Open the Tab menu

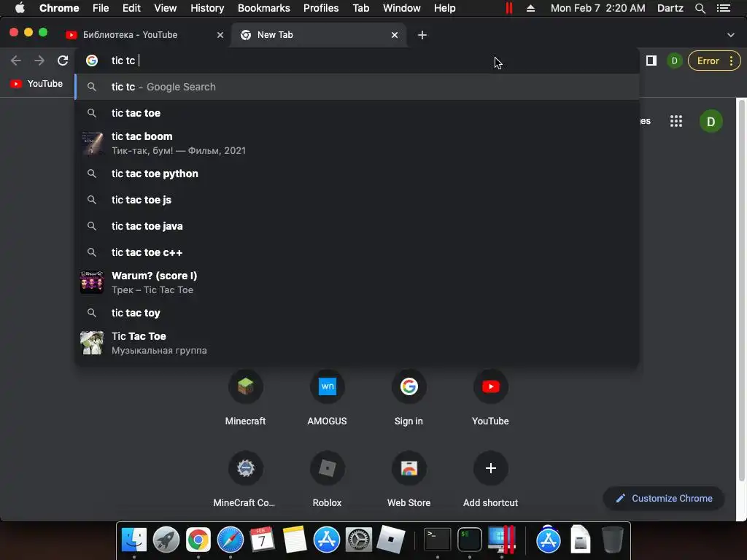360,8
